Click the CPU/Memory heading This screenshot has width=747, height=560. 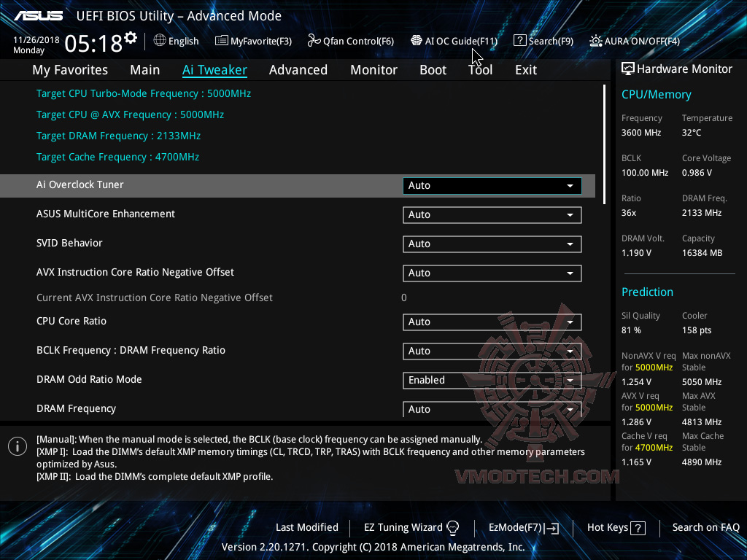(x=656, y=95)
